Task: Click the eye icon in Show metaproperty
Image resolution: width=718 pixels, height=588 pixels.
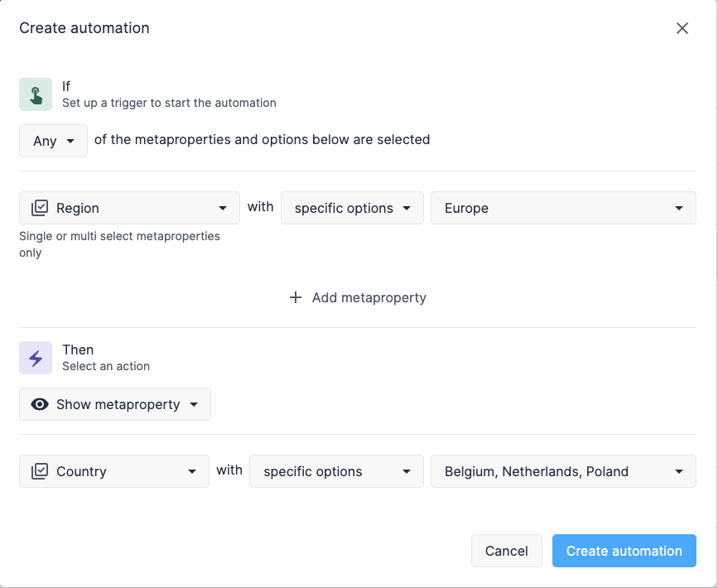Action: 40,404
